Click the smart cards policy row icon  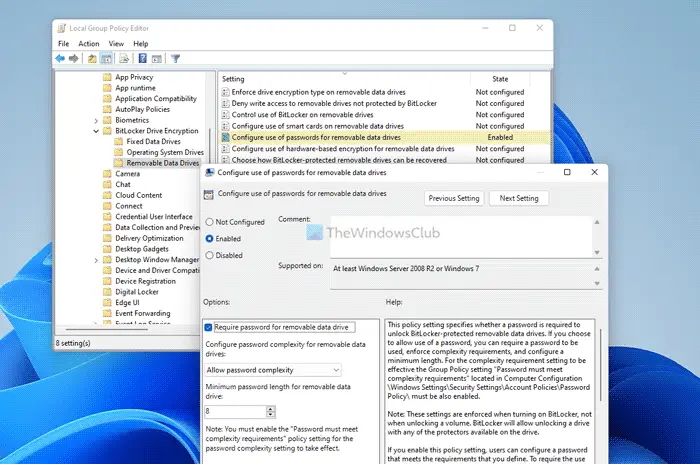[225, 126]
